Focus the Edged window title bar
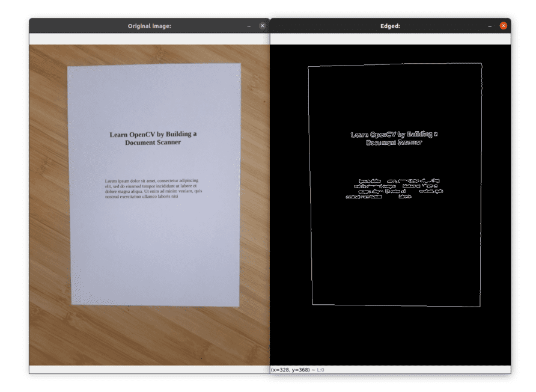 click(x=390, y=26)
